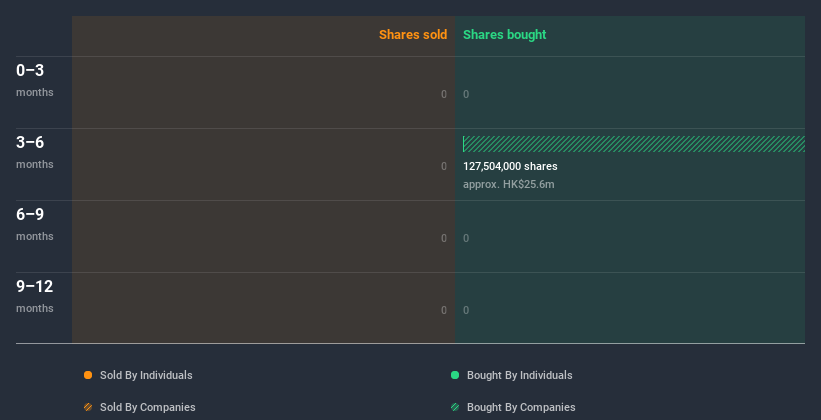Click shares bought zero in 0–3 months row
Screen dimensions: 821x420
[x=466, y=94]
